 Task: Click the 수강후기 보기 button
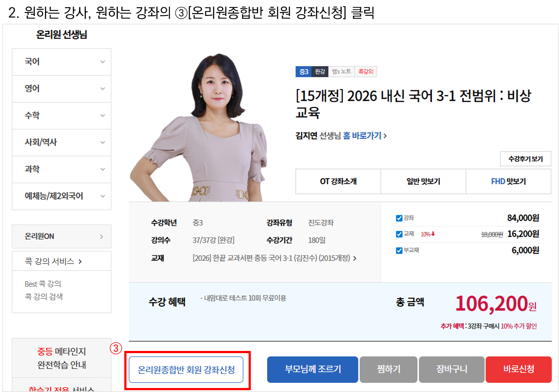click(x=525, y=159)
